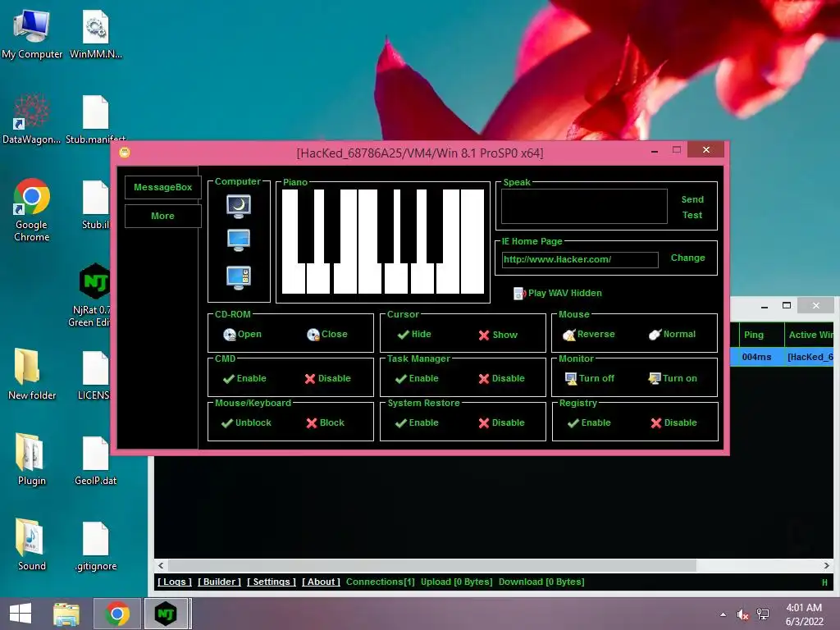This screenshot has height=630, width=840.
Task: Click the IE Home Page URL field
Action: pyautogui.click(x=580, y=260)
